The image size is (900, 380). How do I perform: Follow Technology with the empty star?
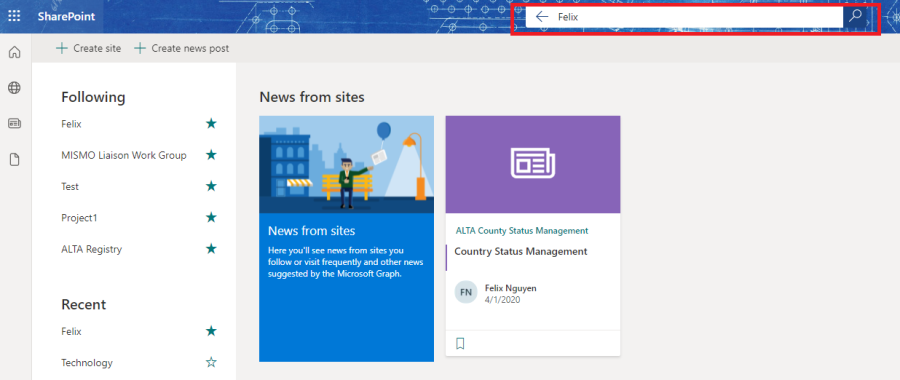coord(211,363)
